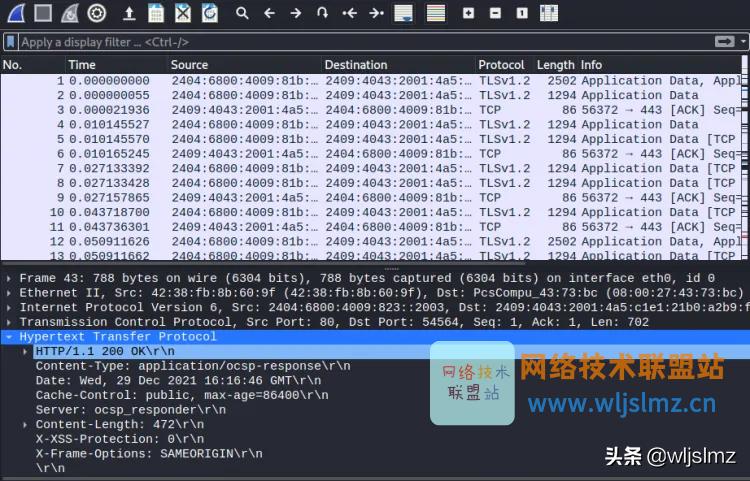
Task: Zoom in the main window text
Action: click(x=468, y=13)
